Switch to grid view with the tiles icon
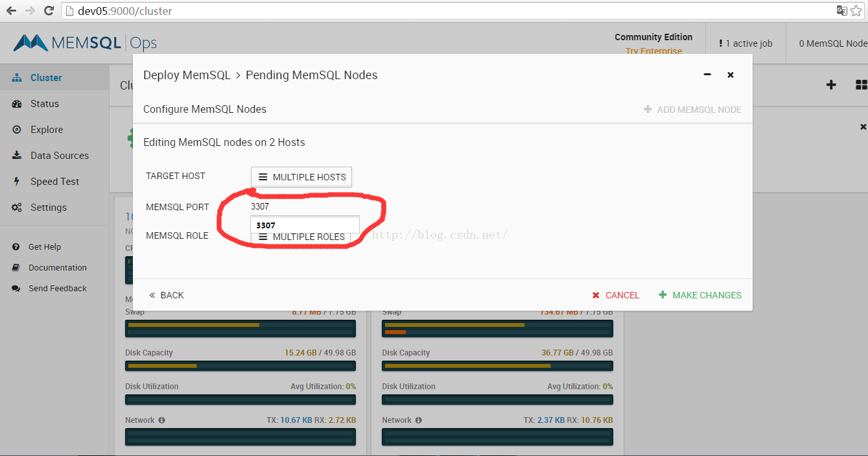The image size is (868, 456). point(862,84)
